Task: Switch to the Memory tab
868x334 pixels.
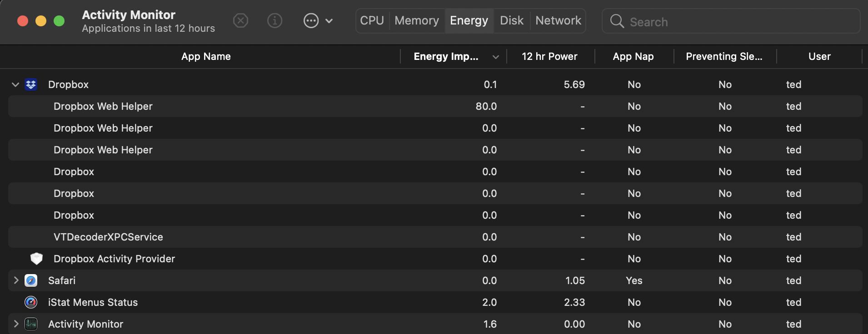Action: point(416,21)
